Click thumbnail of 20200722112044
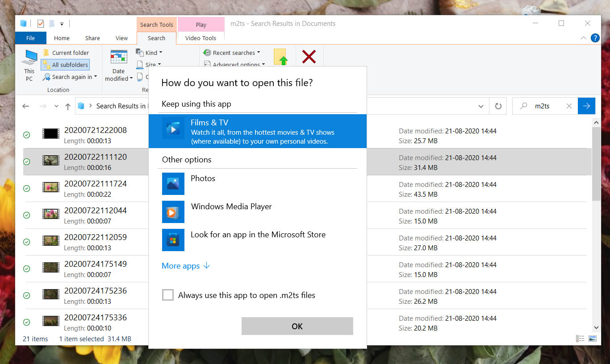Image resolution: width=610 pixels, height=364 pixels. click(x=51, y=214)
